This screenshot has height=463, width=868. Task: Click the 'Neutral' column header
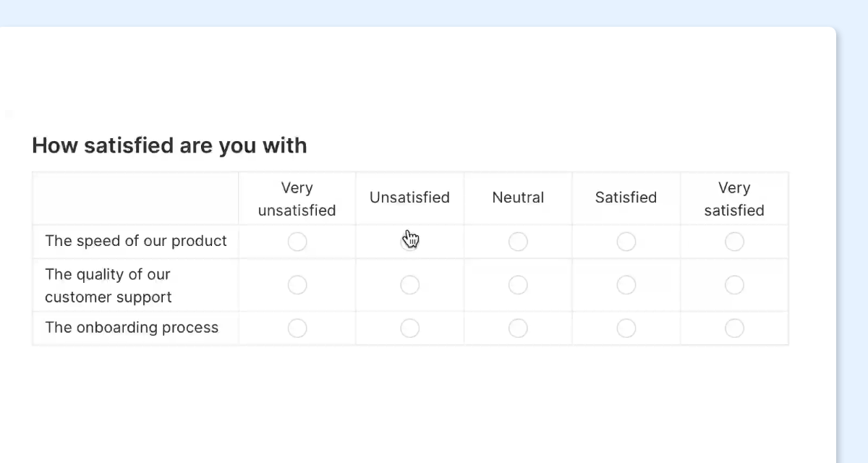point(518,197)
